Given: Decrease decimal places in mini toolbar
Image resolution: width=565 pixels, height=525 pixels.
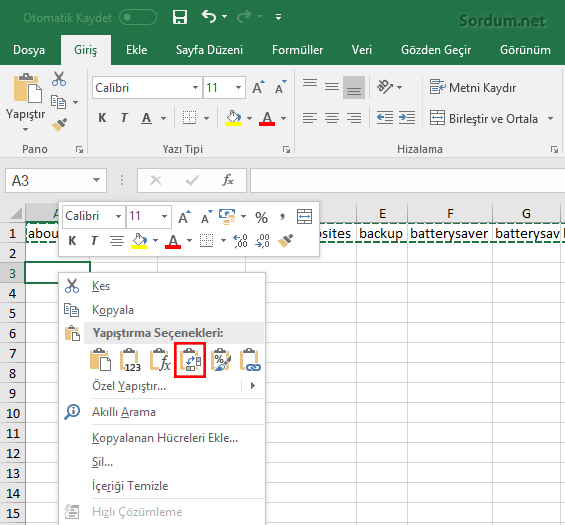Looking at the screenshot, I should pos(262,241).
